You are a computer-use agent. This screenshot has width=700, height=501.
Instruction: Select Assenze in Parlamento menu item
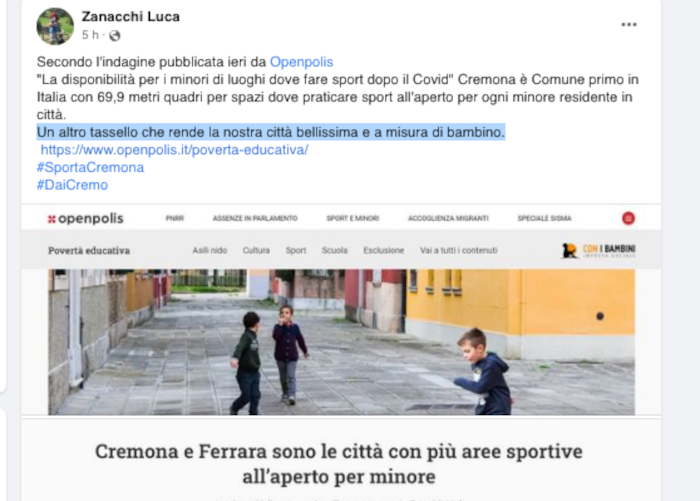tap(255, 218)
